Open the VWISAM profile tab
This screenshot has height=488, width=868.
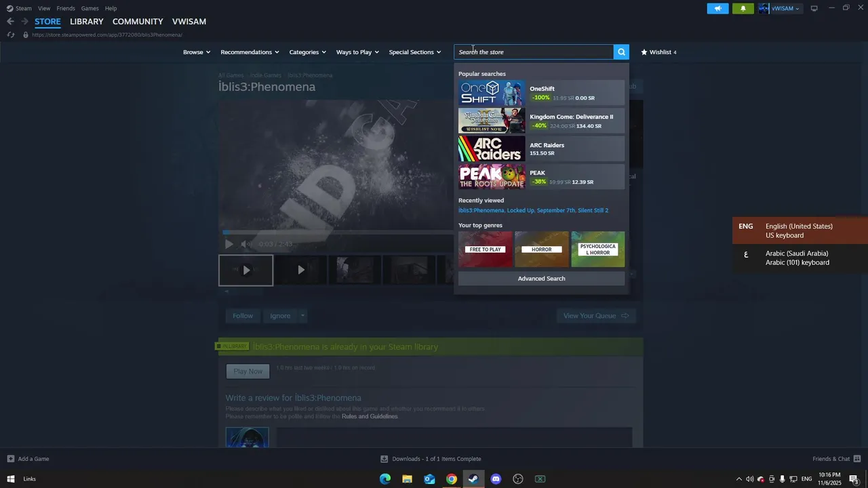(189, 22)
